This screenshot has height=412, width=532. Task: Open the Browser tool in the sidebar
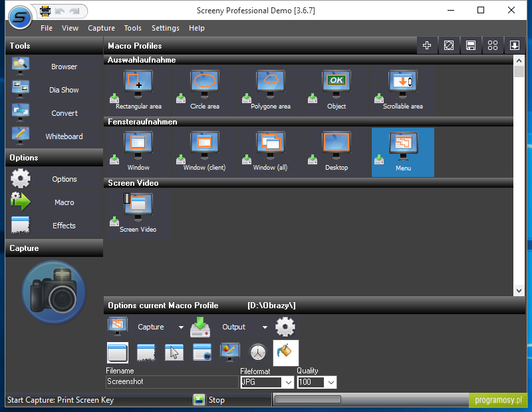click(x=55, y=67)
